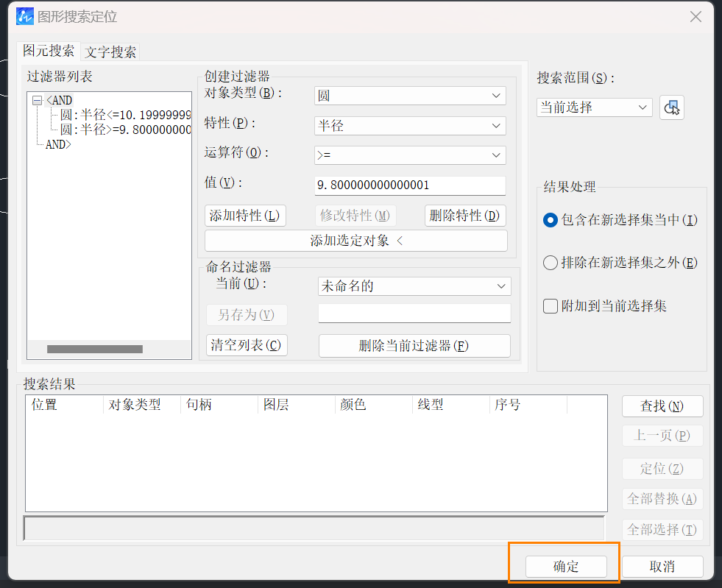Switch to the 图元搜索 tab
Image resolution: width=722 pixels, height=588 pixels.
pos(49,52)
